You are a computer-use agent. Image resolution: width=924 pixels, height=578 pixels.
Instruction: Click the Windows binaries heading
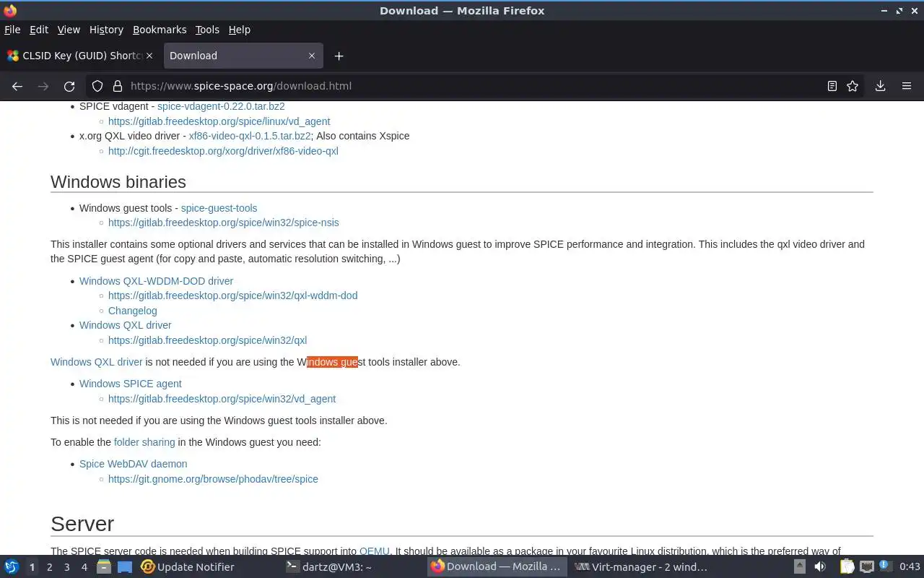(x=118, y=182)
